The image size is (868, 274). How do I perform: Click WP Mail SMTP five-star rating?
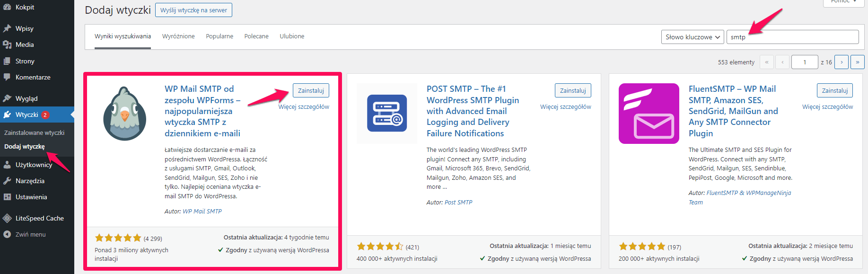click(118, 238)
